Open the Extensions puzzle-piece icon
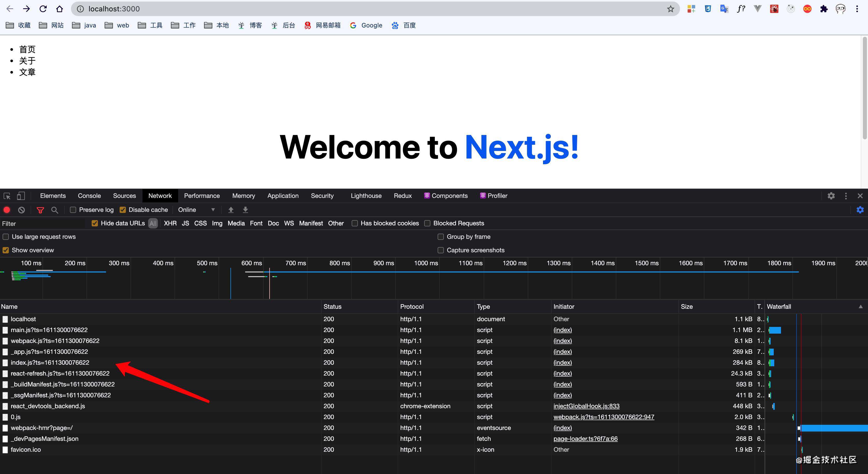 click(x=824, y=9)
